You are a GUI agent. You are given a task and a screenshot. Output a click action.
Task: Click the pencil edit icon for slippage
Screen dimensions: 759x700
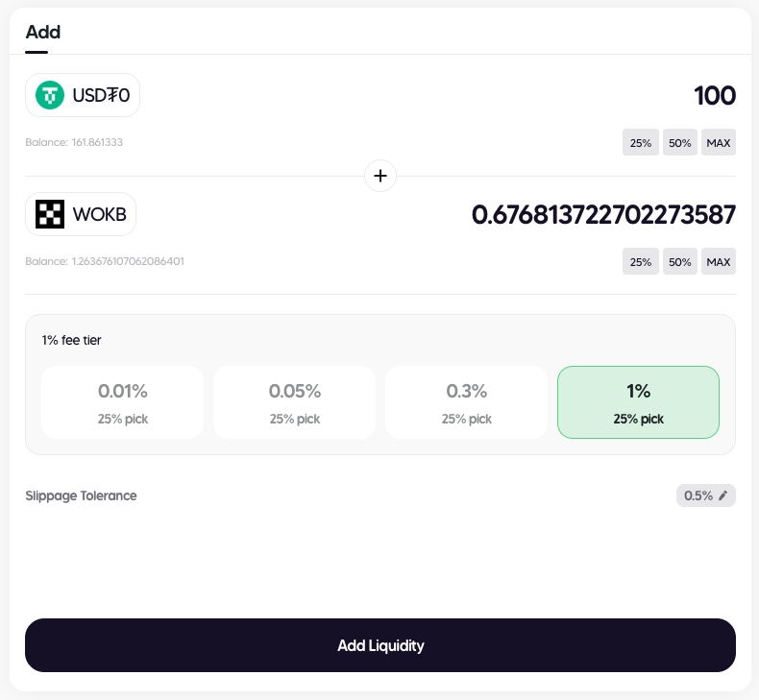723,495
